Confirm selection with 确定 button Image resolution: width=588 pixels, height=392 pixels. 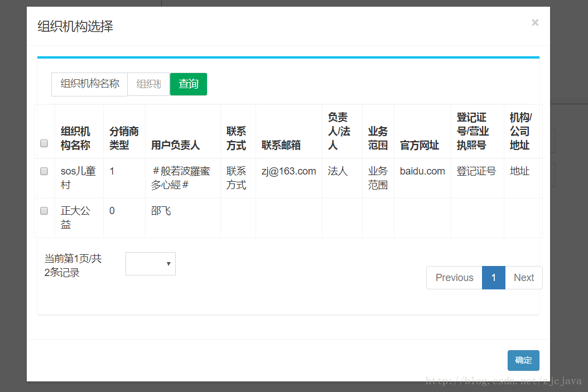pyautogui.click(x=523, y=360)
